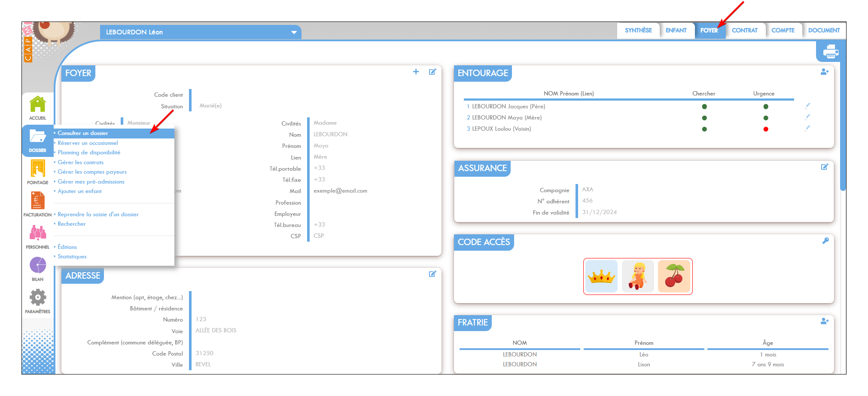Click sibling row Lison in Fratrie
Viewport: 868px width, 396px height.
[x=644, y=365]
